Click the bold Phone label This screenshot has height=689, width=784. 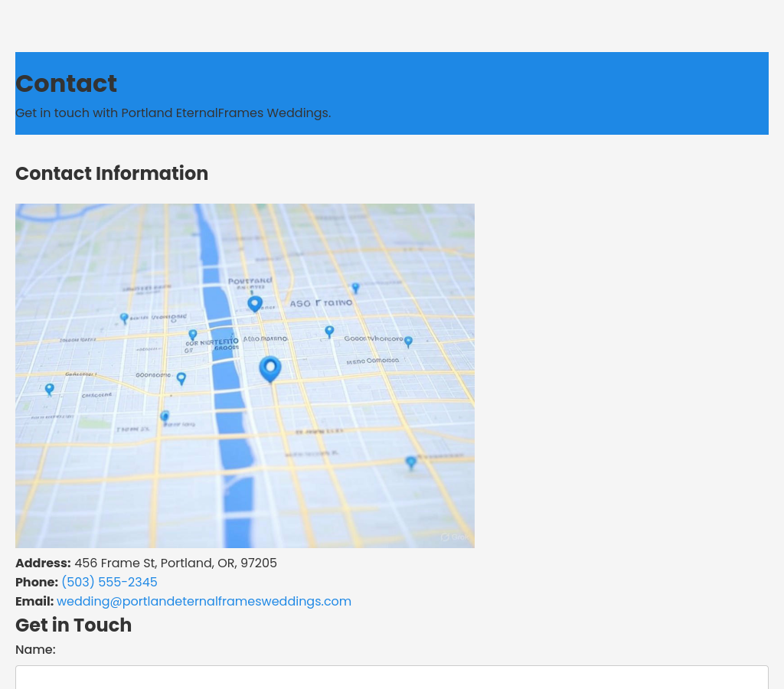coord(37,582)
